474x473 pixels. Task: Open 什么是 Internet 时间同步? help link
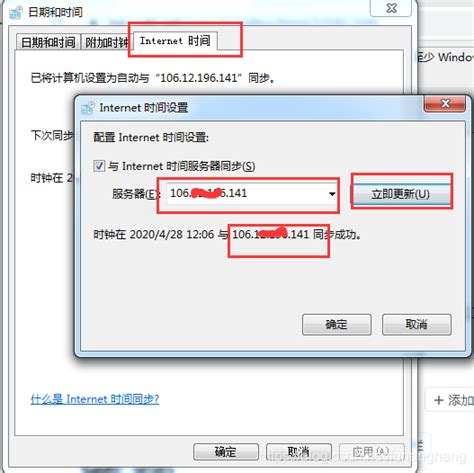(x=95, y=399)
